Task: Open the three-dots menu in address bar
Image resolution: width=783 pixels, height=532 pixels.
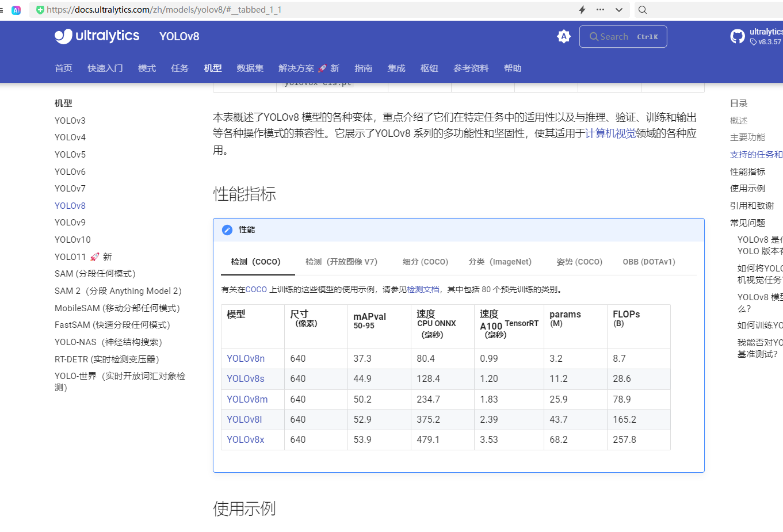Action: coord(601,10)
